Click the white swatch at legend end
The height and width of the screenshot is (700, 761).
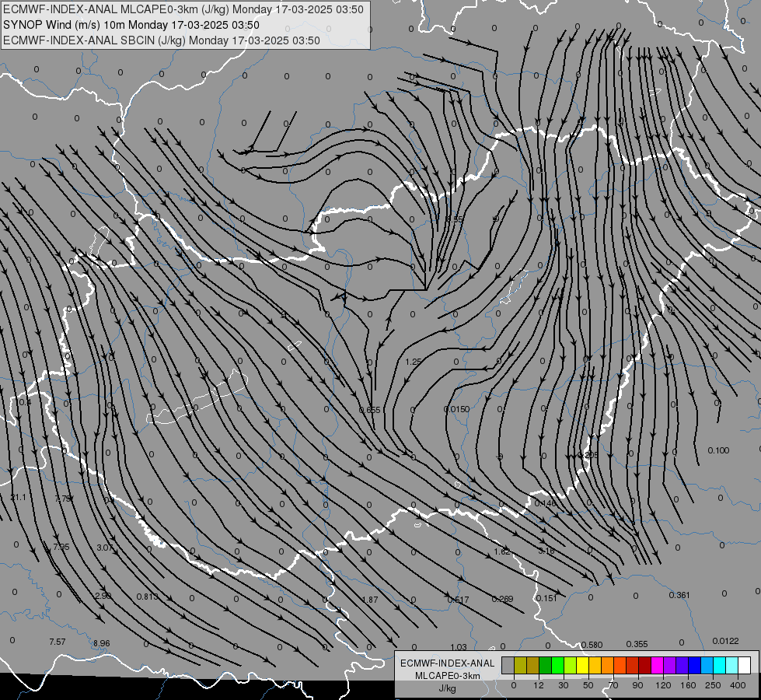point(745,665)
